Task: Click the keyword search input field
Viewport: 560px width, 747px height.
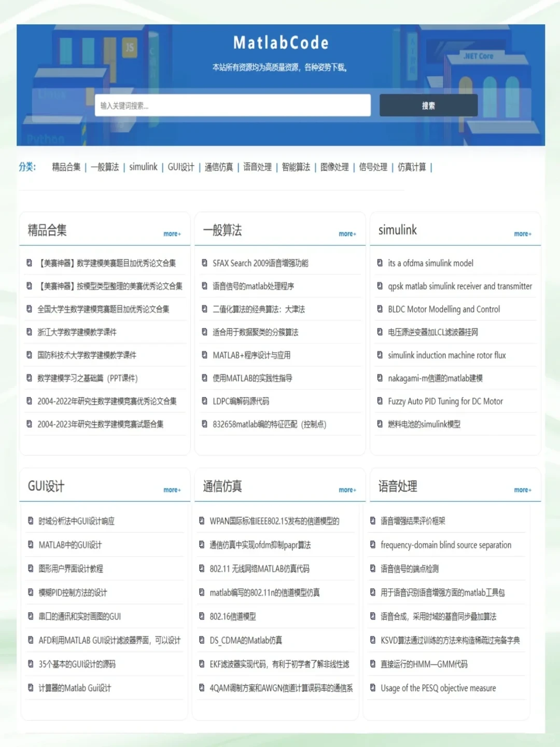Action: click(233, 105)
